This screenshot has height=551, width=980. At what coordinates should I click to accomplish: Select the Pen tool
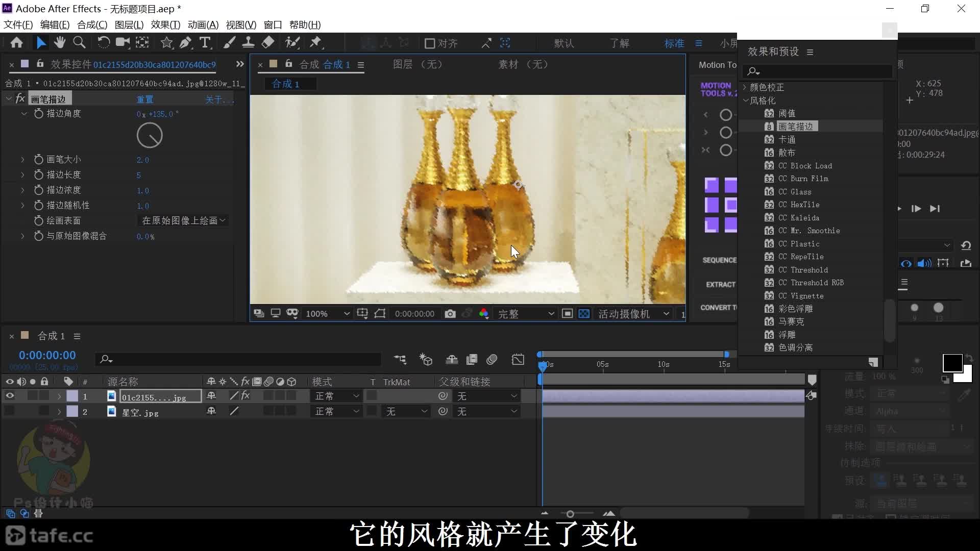coord(186,43)
